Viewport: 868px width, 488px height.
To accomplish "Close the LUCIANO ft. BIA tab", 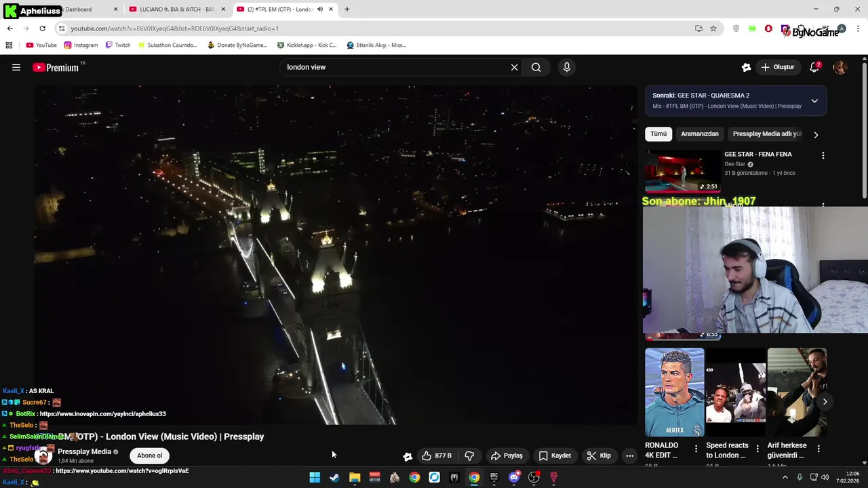I will click(x=223, y=9).
